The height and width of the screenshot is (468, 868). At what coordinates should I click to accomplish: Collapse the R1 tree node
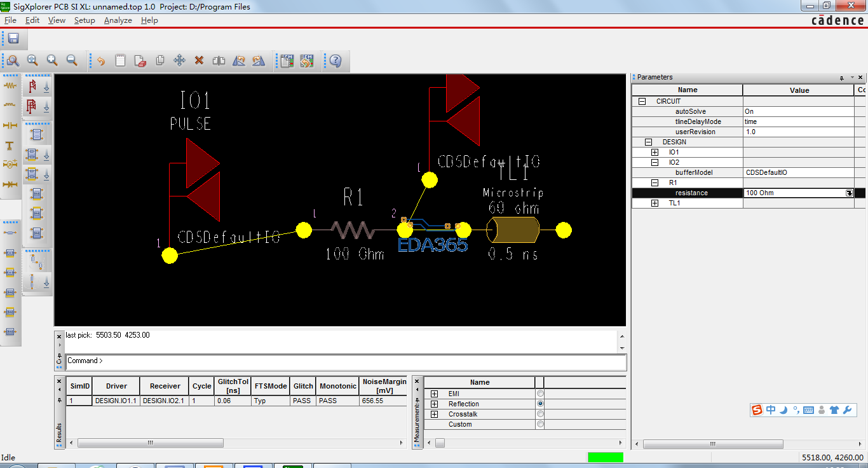click(x=654, y=182)
